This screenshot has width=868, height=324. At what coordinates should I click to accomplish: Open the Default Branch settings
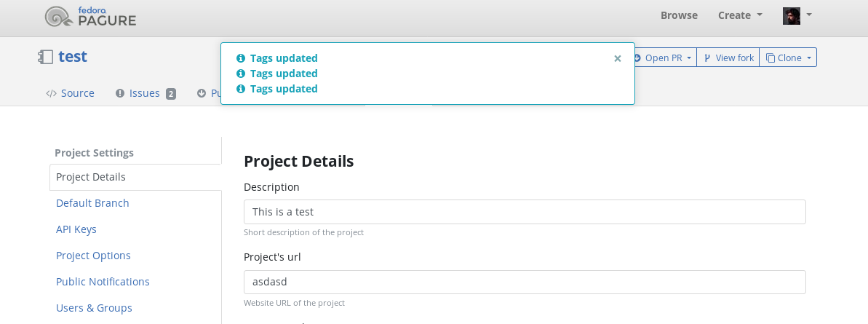[92, 203]
